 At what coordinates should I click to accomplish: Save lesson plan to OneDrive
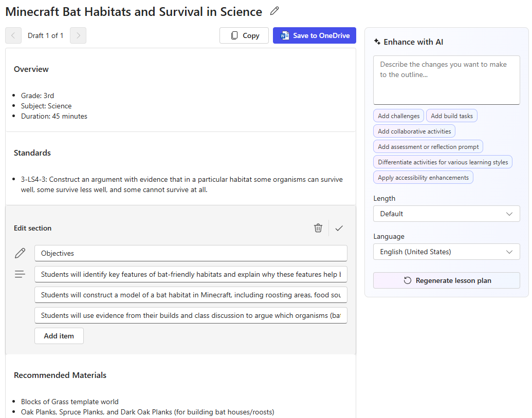pyautogui.click(x=315, y=35)
